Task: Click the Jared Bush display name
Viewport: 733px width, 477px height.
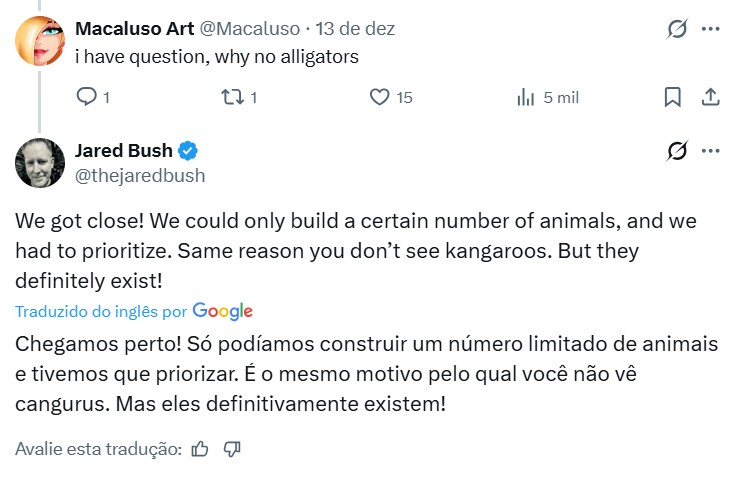Action: [124, 151]
